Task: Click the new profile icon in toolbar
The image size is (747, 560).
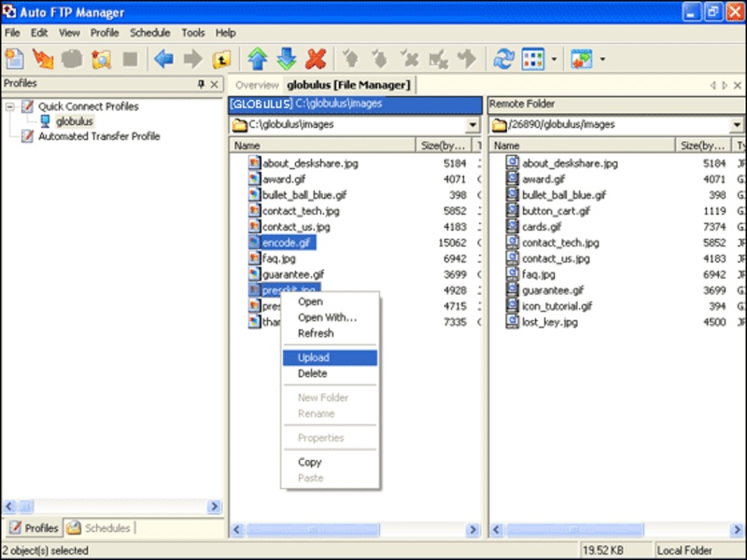Action: point(14,60)
